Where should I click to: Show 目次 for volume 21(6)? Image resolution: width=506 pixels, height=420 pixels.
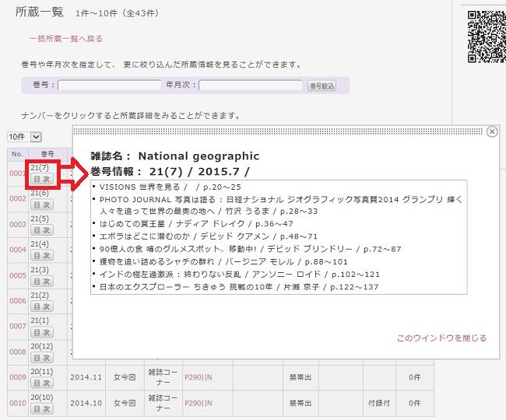coord(42,205)
